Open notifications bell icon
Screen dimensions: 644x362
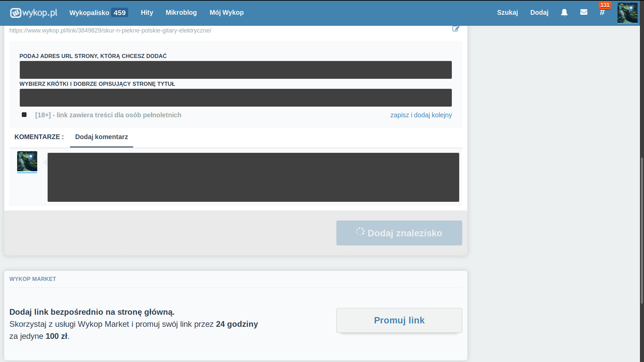[x=564, y=12]
